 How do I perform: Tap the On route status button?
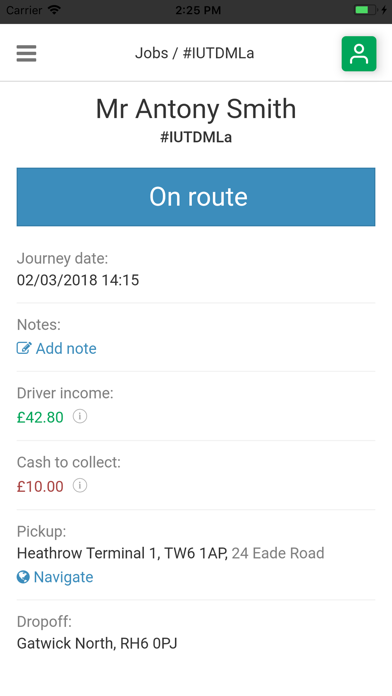coord(196,197)
